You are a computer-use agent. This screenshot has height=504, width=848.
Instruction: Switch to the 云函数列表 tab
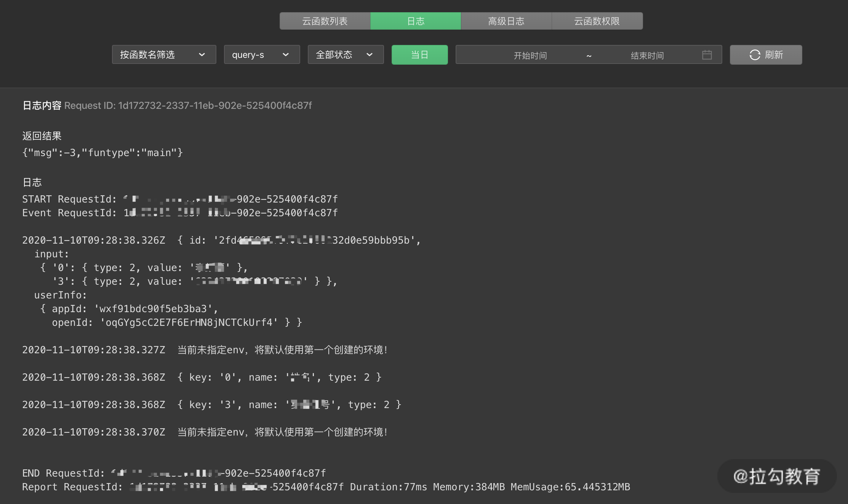click(325, 21)
